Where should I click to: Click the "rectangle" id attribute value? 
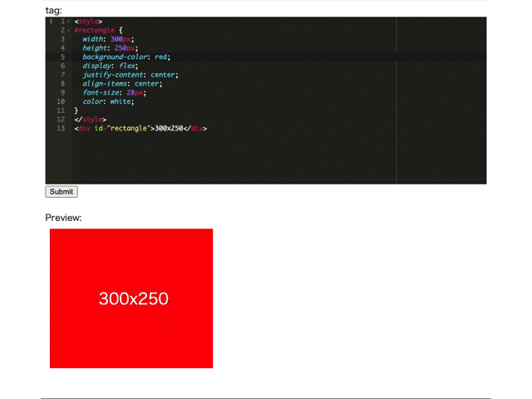click(129, 128)
